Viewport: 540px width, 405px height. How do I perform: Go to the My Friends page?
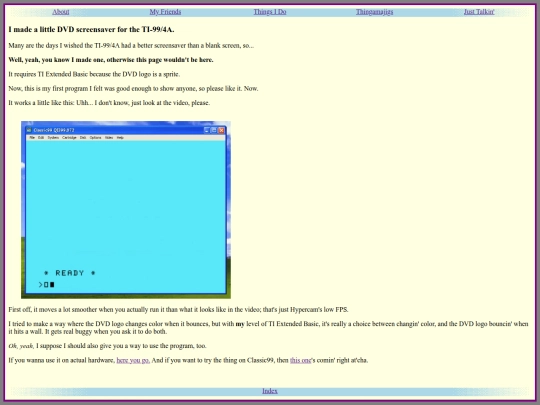[x=165, y=12]
